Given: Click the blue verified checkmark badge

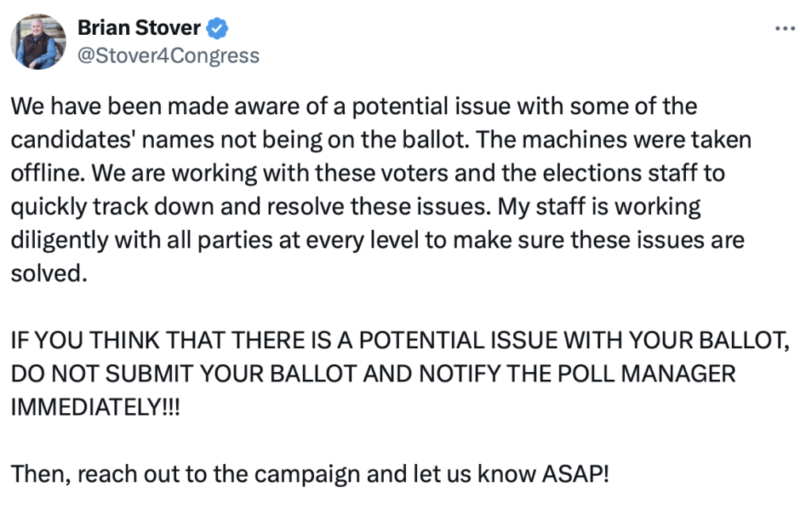Looking at the screenshot, I should tap(217, 29).
